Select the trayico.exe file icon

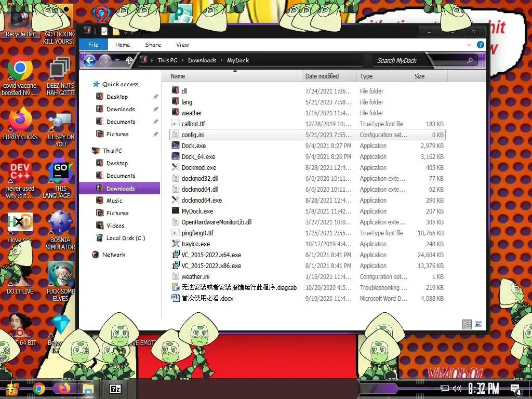point(176,244)
